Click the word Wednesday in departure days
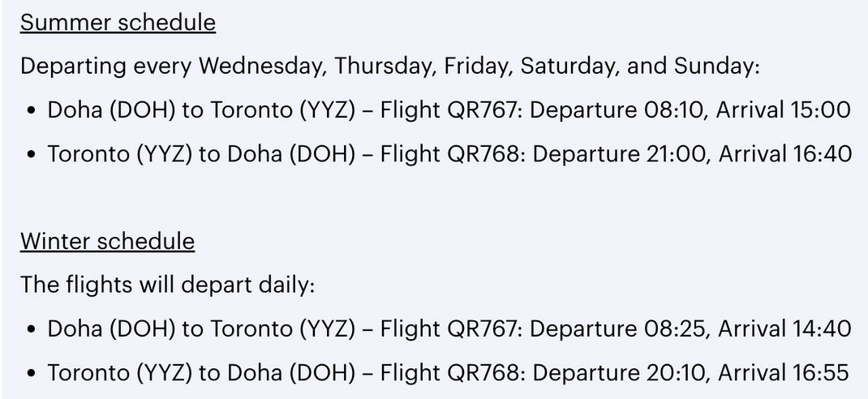This screenshot has width=868, height=399. [x=261, y=66]
